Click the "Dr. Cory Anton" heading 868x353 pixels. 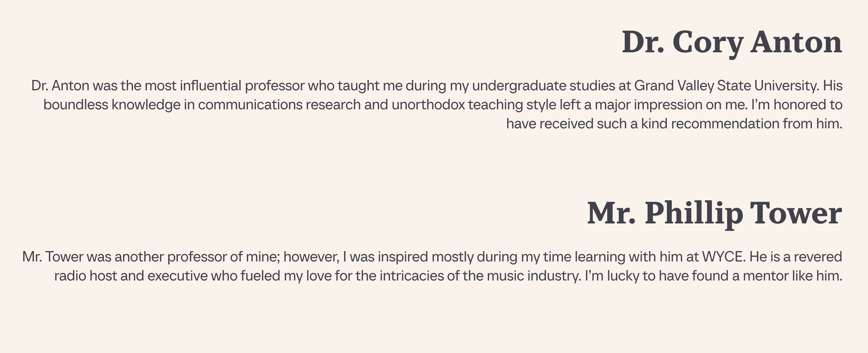coord(731,43)
